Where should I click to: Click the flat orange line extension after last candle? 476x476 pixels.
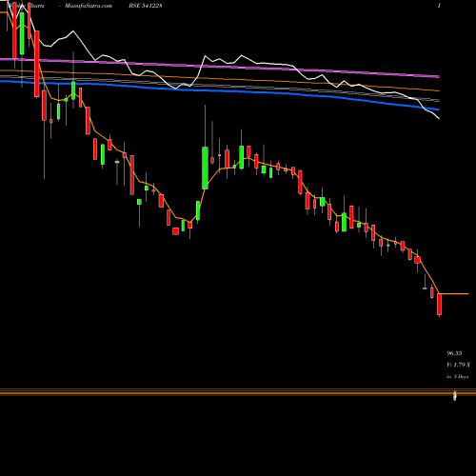(455, 294)
